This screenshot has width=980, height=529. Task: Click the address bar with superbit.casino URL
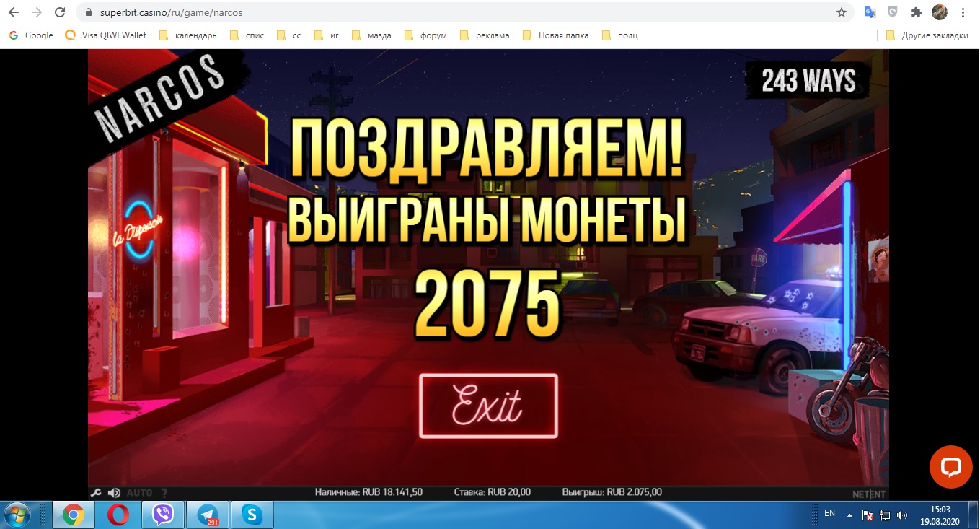point(462,12)
